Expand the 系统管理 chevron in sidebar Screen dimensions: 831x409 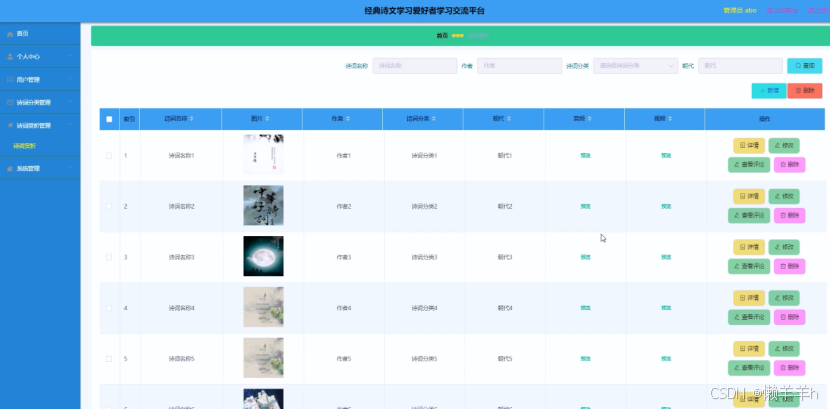pyautogui.click(x=70, y=168)
